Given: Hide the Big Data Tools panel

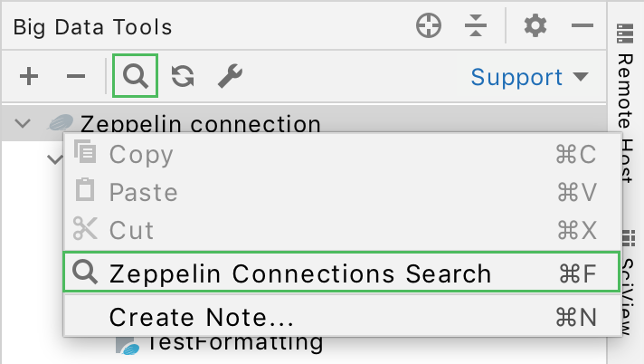Looking at the screenshot, I should [x=582, y=26].
